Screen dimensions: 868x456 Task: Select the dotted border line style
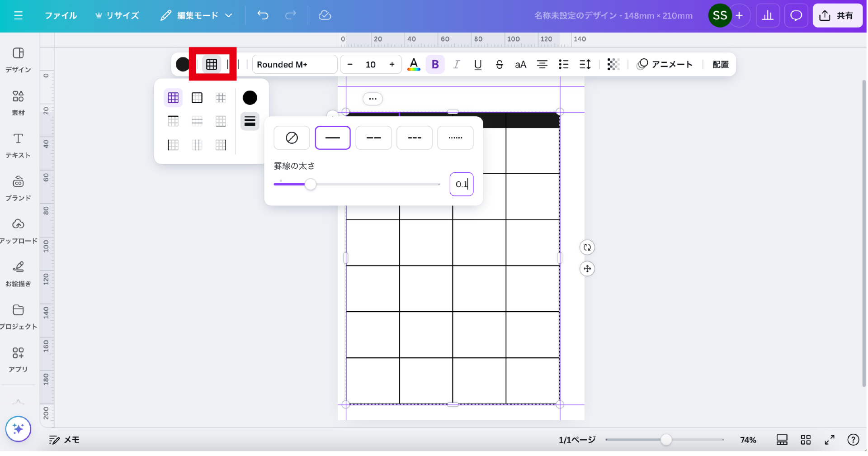point(455,138)
